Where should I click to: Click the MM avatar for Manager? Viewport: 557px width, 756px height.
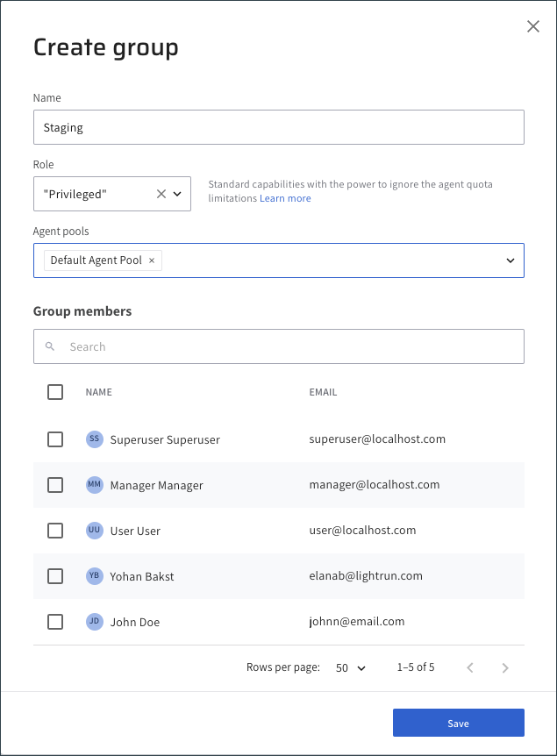pos(94,485)
